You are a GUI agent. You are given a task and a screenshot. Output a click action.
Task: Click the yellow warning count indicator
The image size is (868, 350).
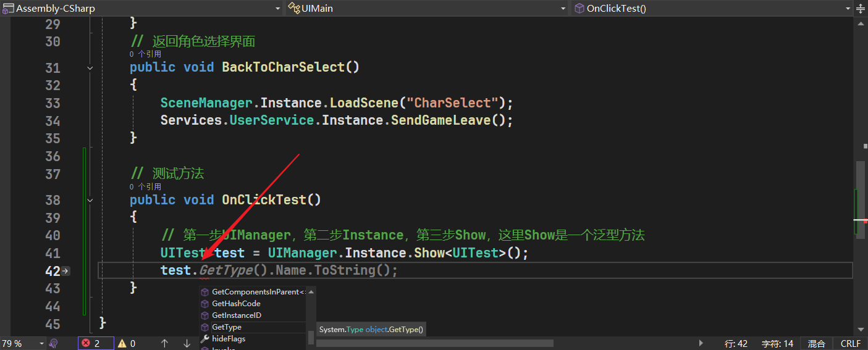[127, 343]
